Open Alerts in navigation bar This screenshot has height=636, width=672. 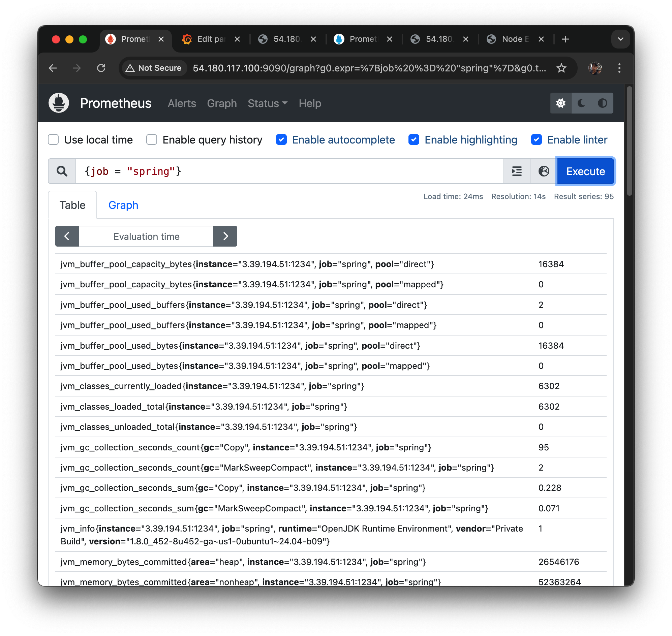click(x=182, y=103)
